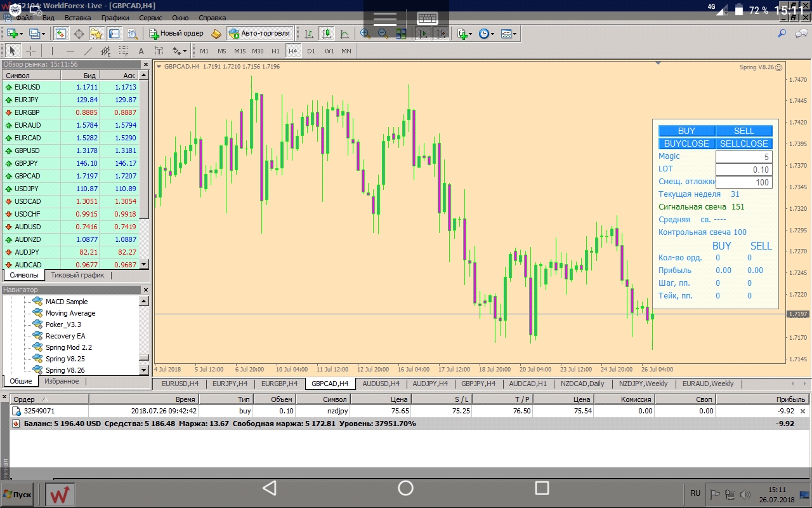Toggle Авто-торговля auto trading button
Image resolution: width=812 pixels, height=508 pixels.
point(260,33)
